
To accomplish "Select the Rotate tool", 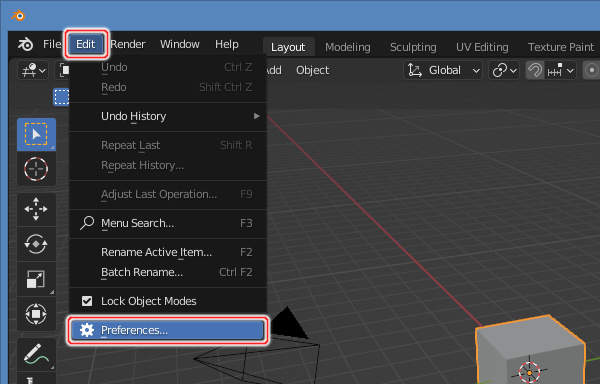I will point(36,244).
